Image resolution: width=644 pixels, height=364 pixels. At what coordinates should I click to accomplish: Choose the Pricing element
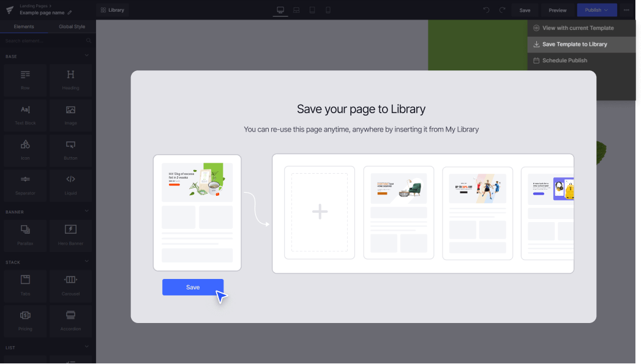pos(25,321)
